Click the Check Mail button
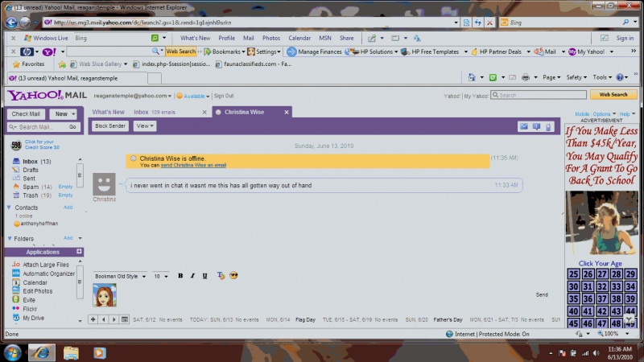Image resolution: width=644 pixels, height=362 pixels. click(x=26, y=114)
